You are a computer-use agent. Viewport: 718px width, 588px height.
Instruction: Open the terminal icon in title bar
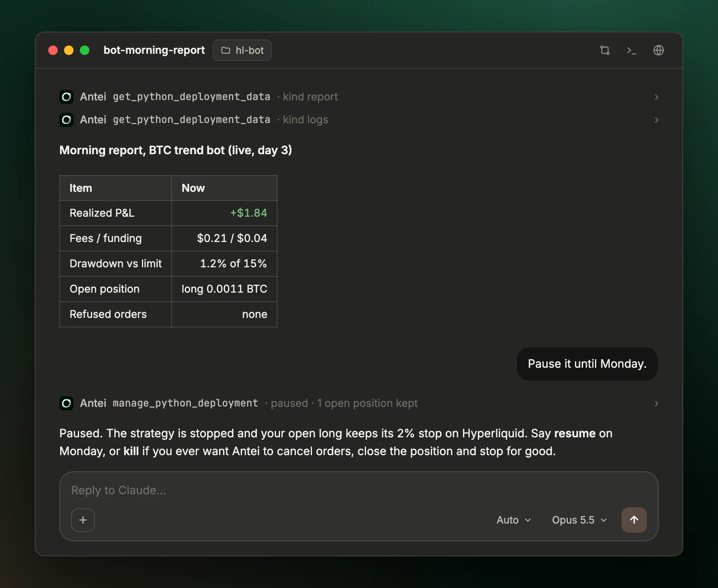[631, 50]
